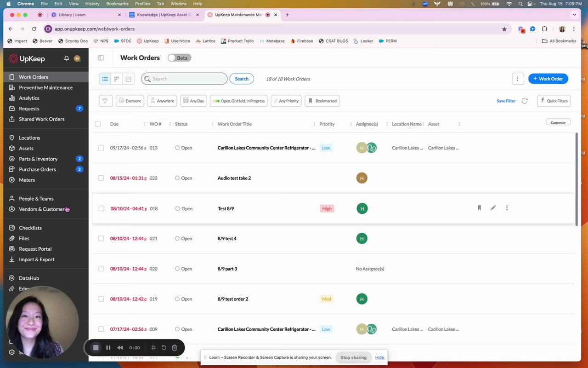Click the Search button
Screen dimensions: 588x368
242,79
